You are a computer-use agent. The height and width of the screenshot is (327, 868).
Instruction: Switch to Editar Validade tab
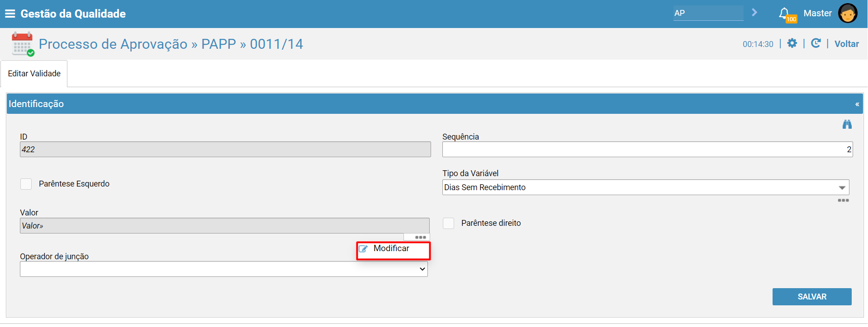(x=34, y=74)
